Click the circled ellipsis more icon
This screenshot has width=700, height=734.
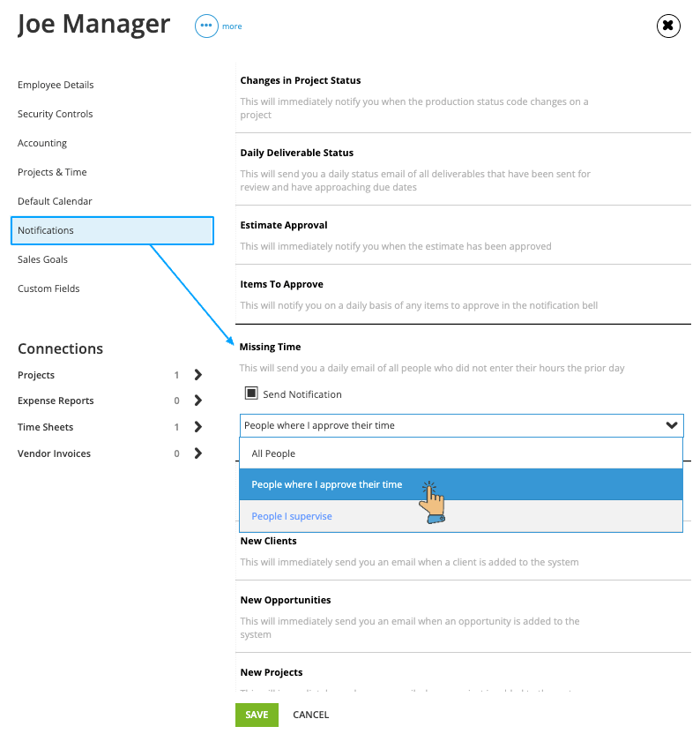pyautogui.click(x=206, y=26)
